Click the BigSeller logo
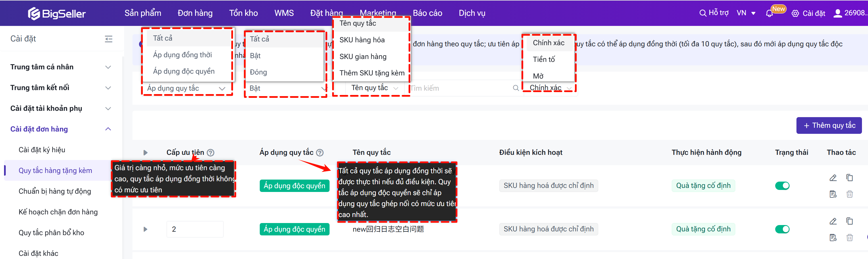Viewport: 868px width, 259px height. click(x=57, y=14)
